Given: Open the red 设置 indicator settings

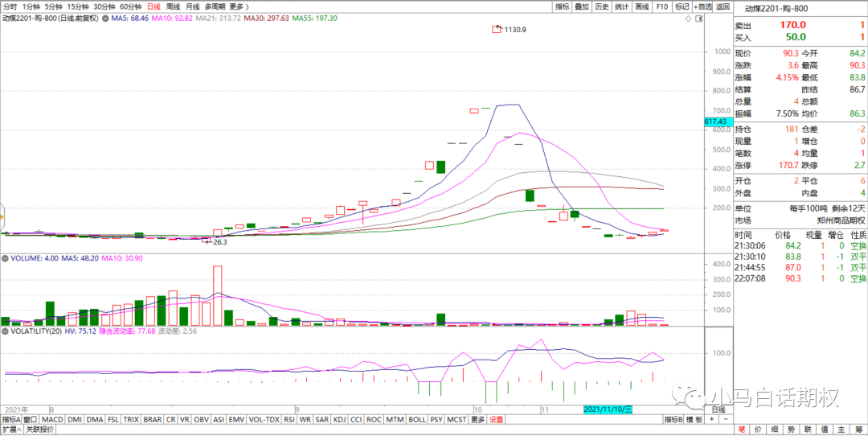Looking at the screenshot, I should click(497, 419).
